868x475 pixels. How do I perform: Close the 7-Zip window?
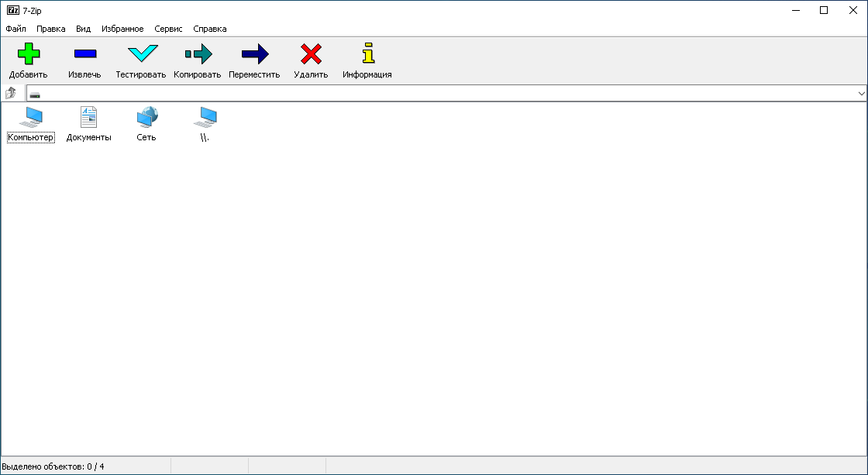pyautogui.click(x=853, y=11)
